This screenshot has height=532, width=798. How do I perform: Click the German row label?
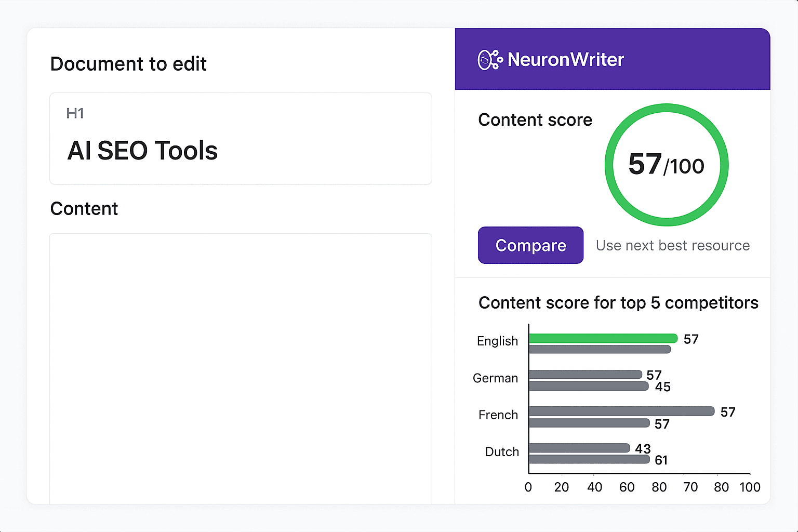[495, 378]
